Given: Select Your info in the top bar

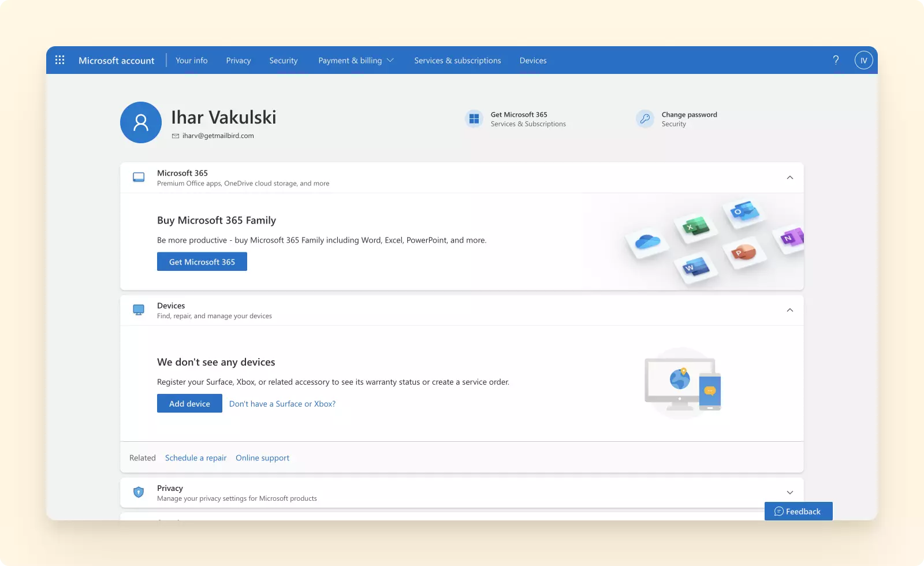Looking at the screenshot, I should pyautogui.click(x=191, y=61).
